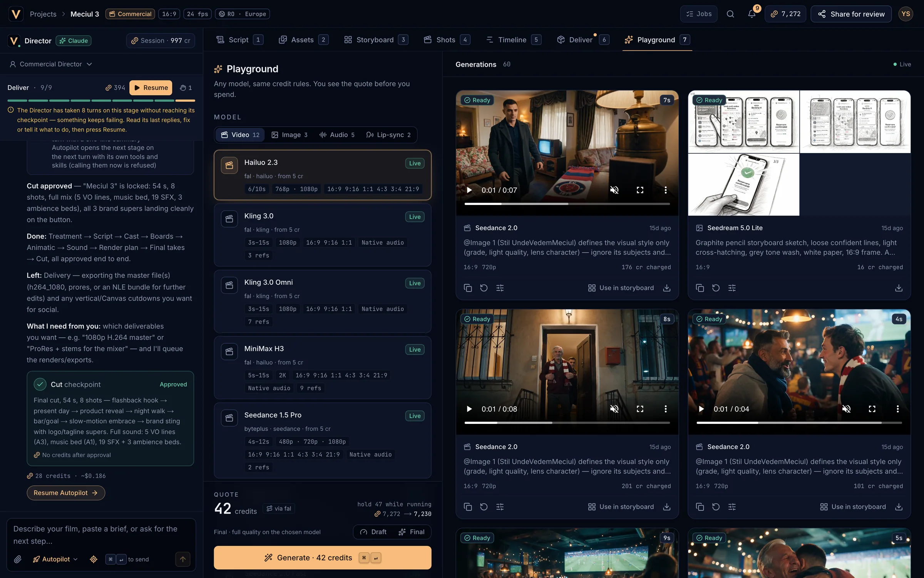This screenshot has width=924, height=578.
Task: Click the hand icon next to Resume
Action: tap(186, 88)
